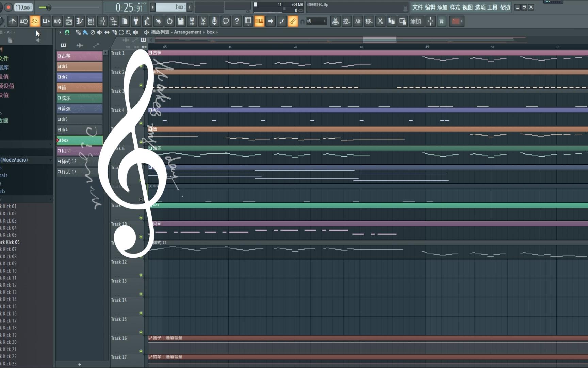Open the audio editor scissors icon

[203, 21]
